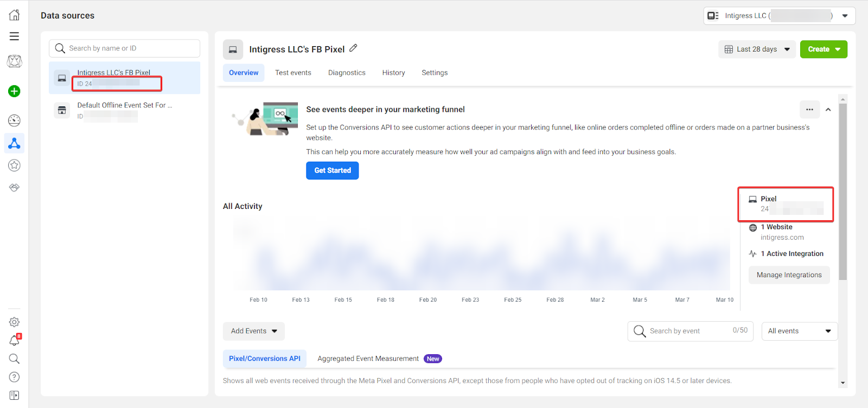The image size is (868, 408).
Task: Click the scrollbar up arrow
Action: pos(843,99)
